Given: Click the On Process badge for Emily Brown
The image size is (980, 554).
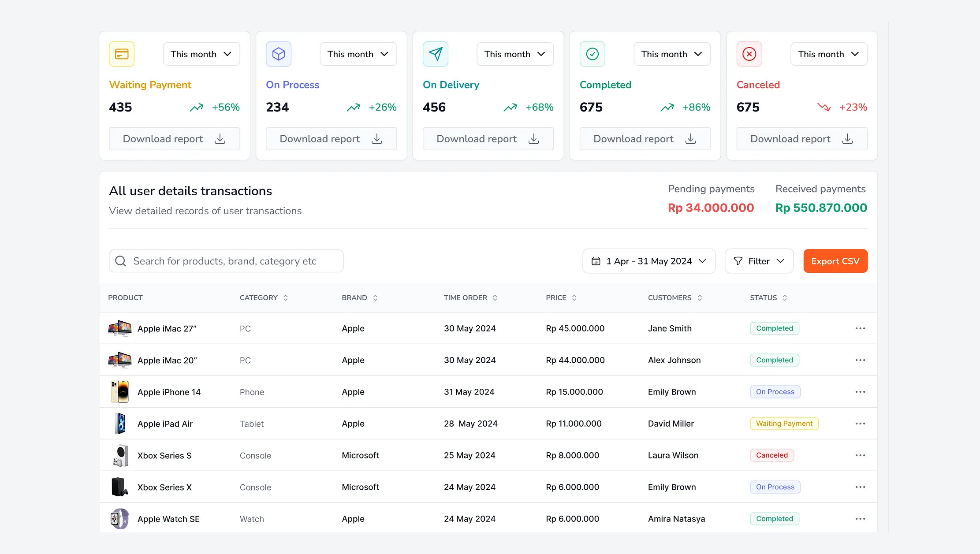Looking at the screenshot, I should pyautogui.click(x=775, y=391).
